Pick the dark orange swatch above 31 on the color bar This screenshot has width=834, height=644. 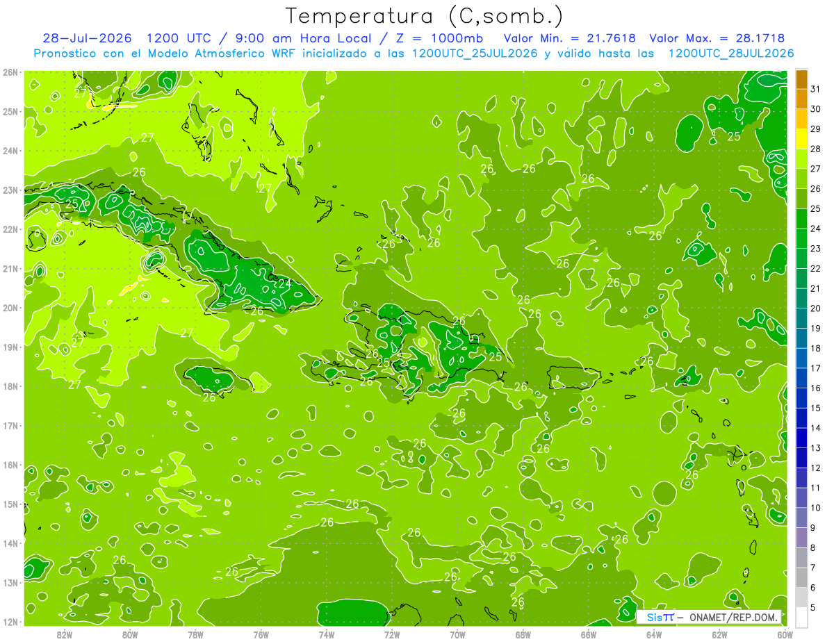801,79
